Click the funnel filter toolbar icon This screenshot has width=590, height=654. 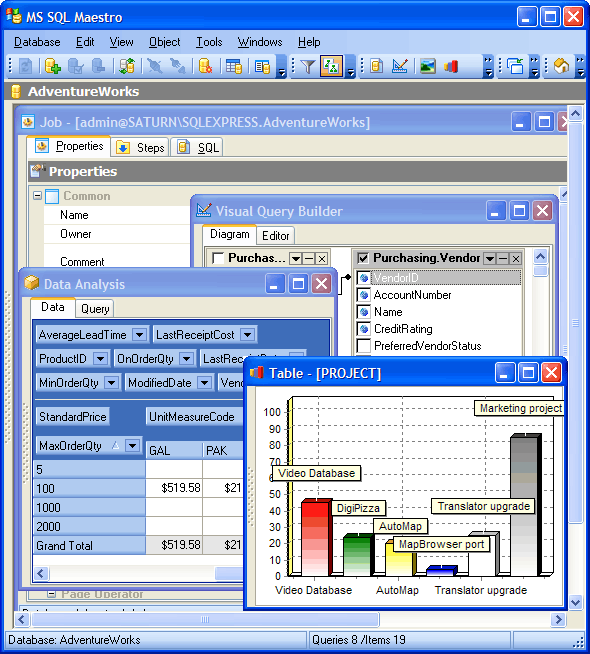[308, 66]
